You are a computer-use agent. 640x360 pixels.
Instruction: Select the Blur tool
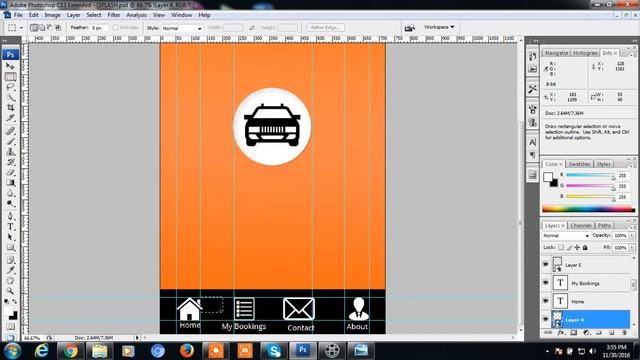tap(10, 193)
